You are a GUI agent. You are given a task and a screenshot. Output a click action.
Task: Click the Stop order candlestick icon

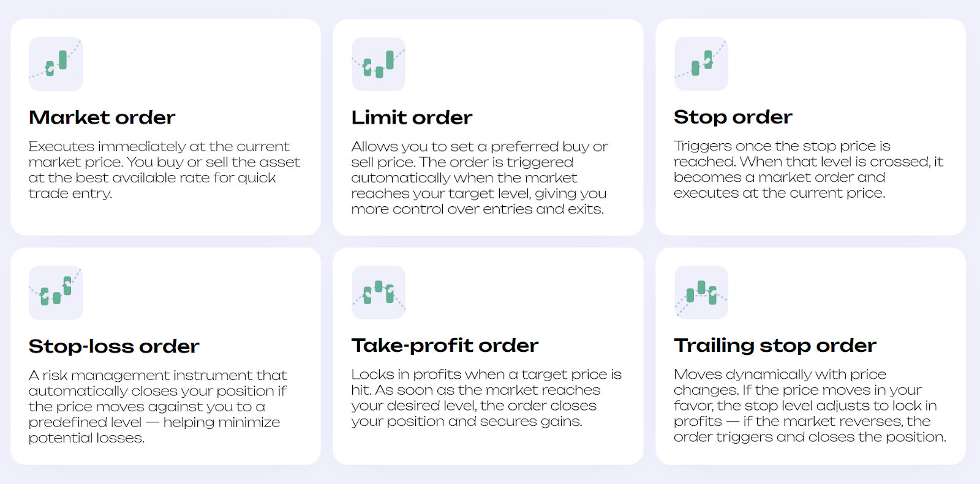(x=701, y=64)
